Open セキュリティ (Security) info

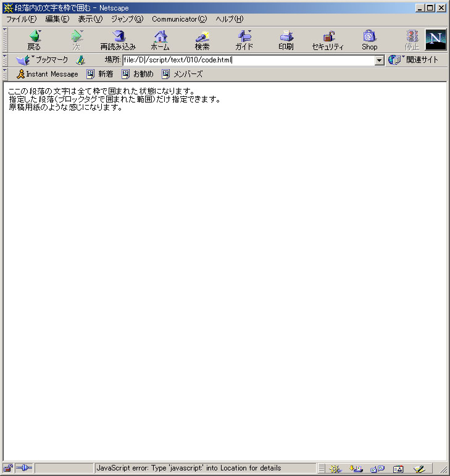tap(328, 40)
